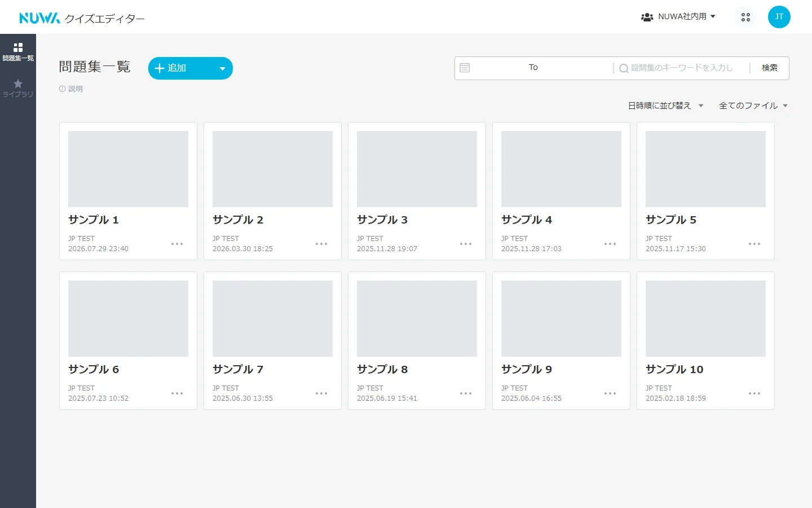The width and height of the screenshot is (812, 508).
Task: Open more options for サンプル 7
Action: 321,393
